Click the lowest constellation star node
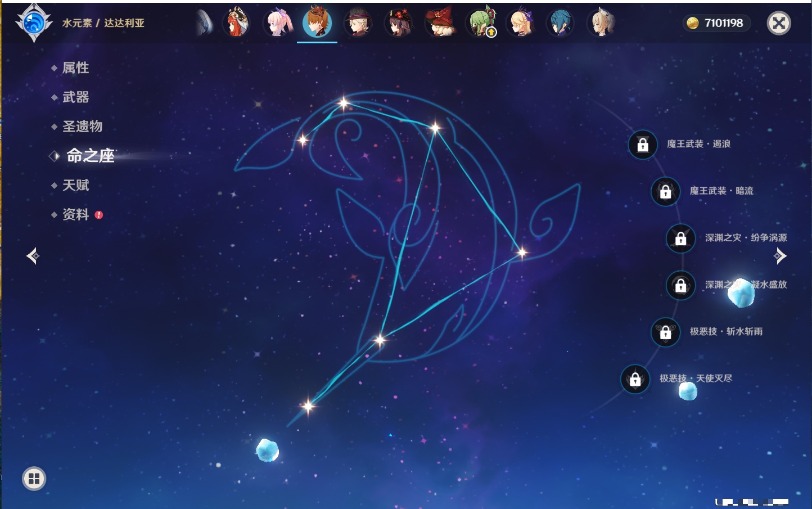The image size is (812, 509). coord(308,406)
